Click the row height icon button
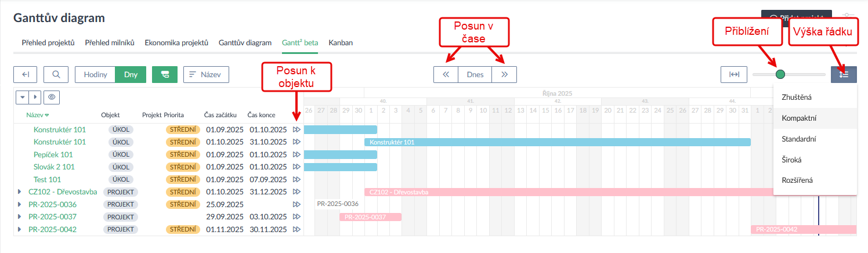The width and height of the screenshot is (868, 253). (843, 74)
